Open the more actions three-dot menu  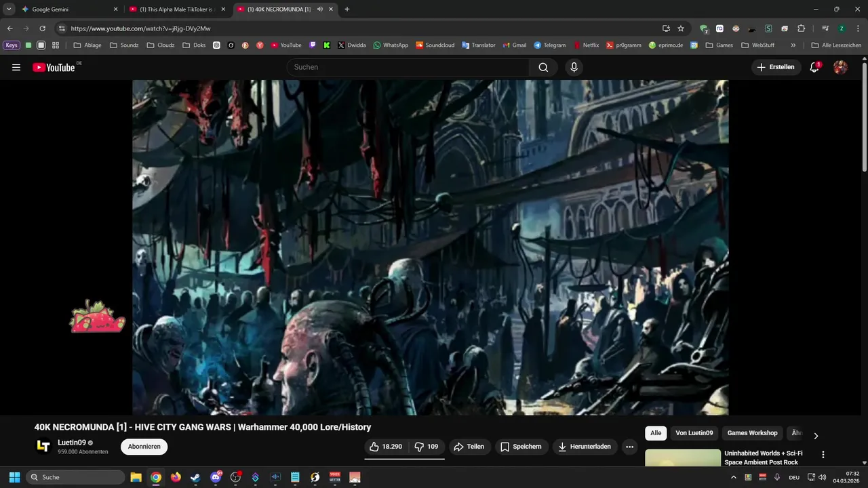tap(629, 447)
